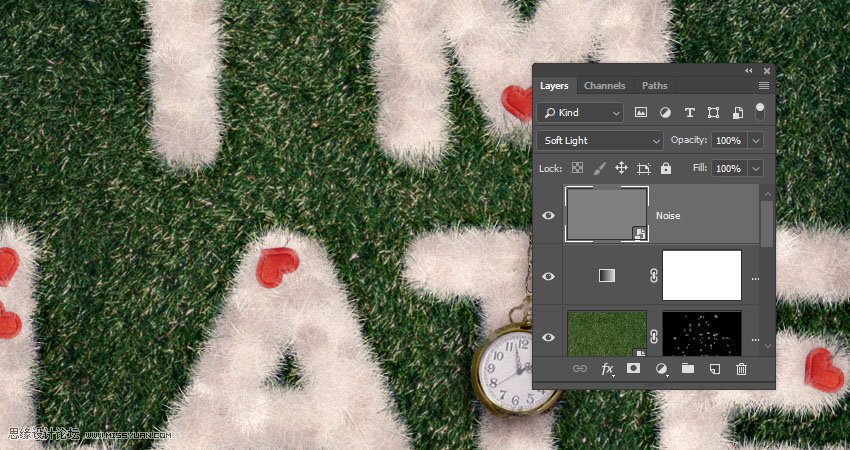Hide the Noise layer

click(x=549, y=215)
